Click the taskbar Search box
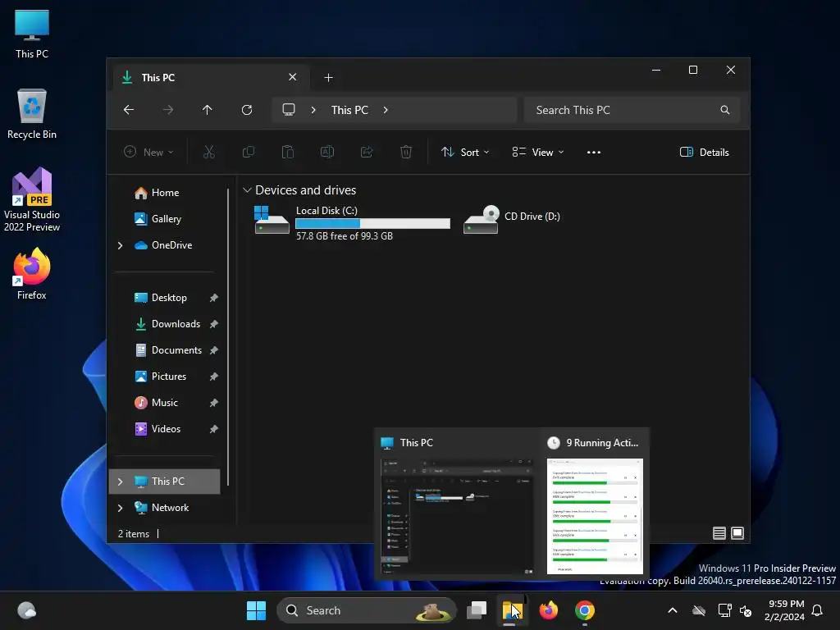The width and height of the screenshot is (840, 630). pyautogui.click(x=367, y=610)
